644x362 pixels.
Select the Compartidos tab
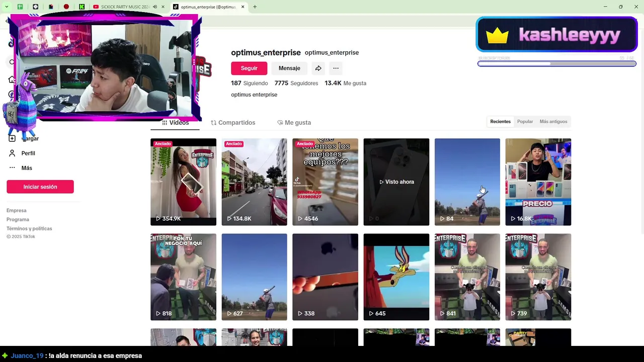click(233, 123)
